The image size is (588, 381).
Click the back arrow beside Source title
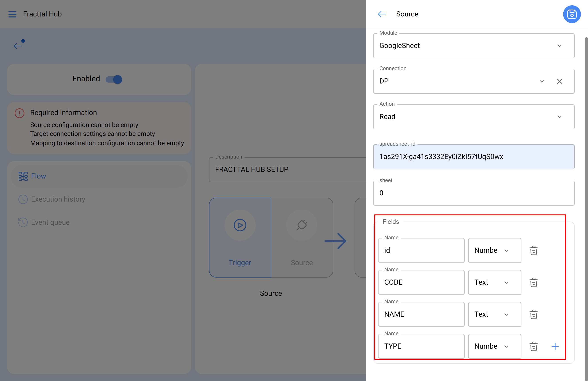pyautogui.click(x=382, y=14)
